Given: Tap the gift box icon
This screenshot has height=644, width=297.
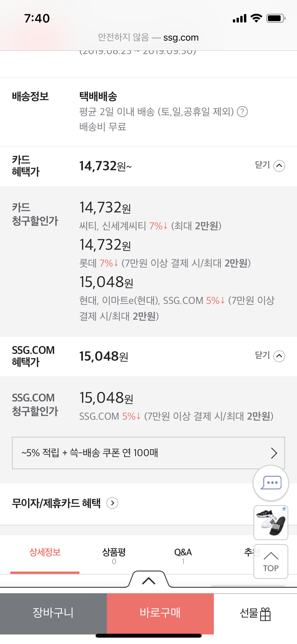Looking at the screenshot, I should (265, 614).
